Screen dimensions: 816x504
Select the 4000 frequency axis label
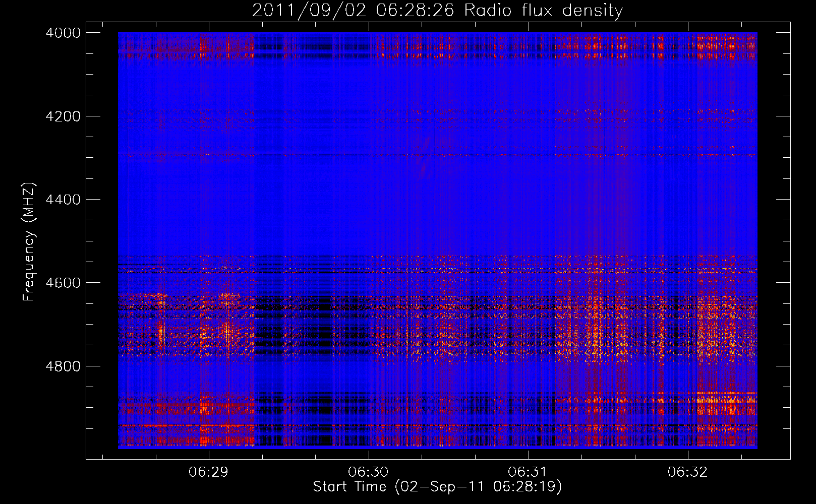[x=63, y=33]
